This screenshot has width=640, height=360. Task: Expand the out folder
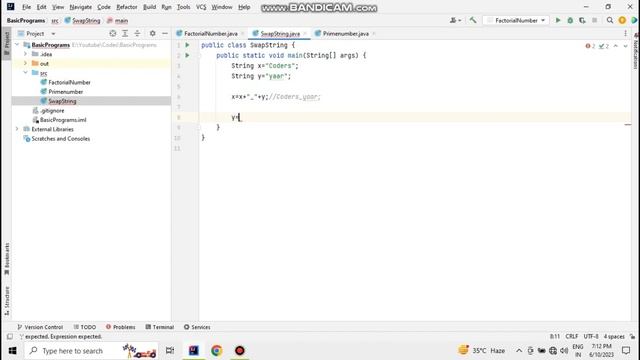[25, 63]
